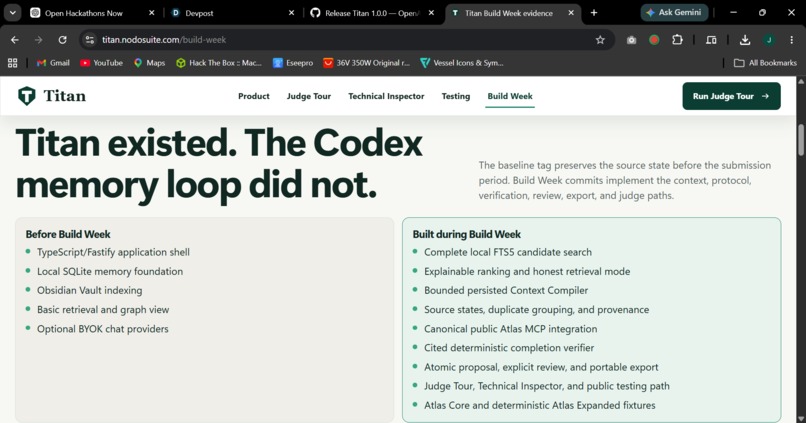Open a new browser tab
The height and width of the screenshot is (423, 806).
[x=594, y=13]
